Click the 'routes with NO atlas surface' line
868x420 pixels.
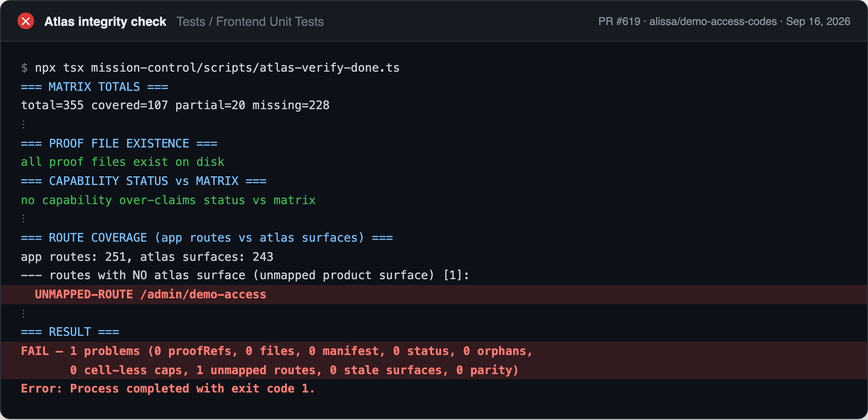[x=245, y=275]
